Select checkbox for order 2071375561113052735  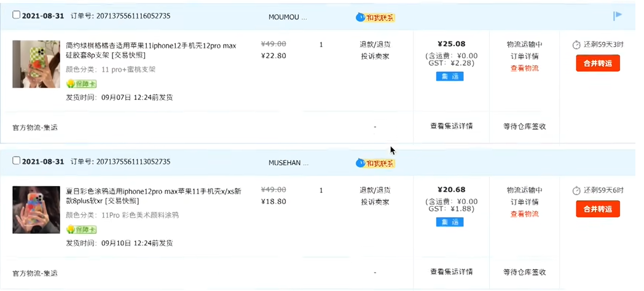click(17, 161)
